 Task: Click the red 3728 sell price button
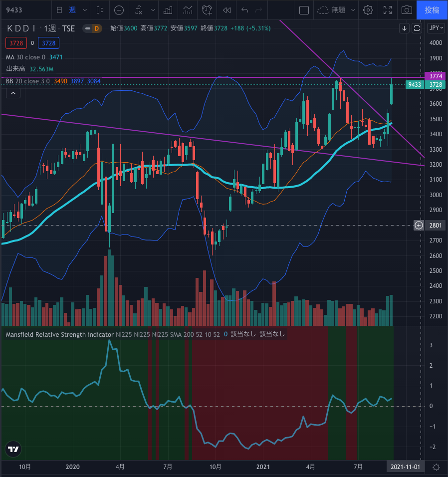pyautogui.click(x=16, y=43)
